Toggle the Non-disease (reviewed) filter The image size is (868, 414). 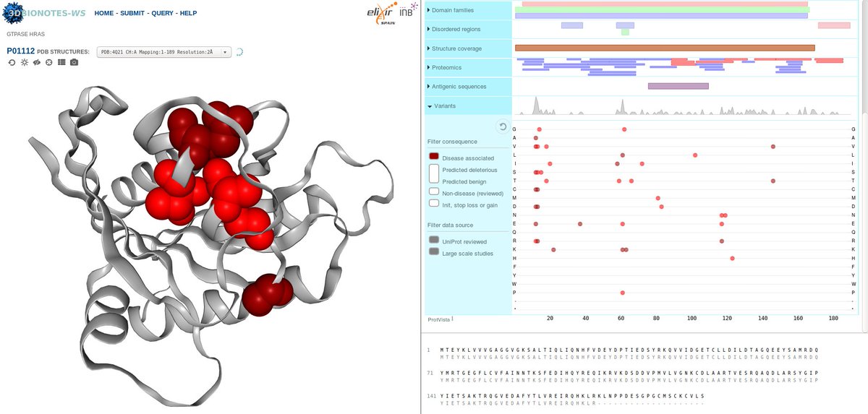[434, 192]
